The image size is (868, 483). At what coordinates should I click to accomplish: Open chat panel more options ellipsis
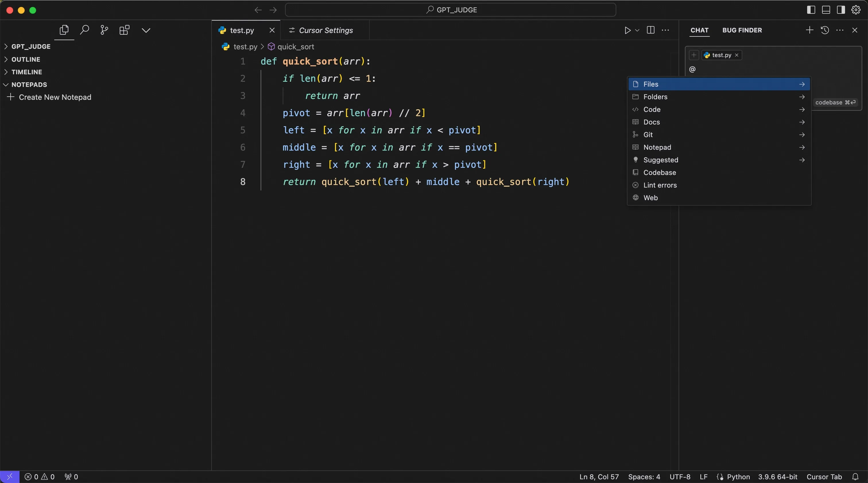pyautogui.click(x=840, y=30)
